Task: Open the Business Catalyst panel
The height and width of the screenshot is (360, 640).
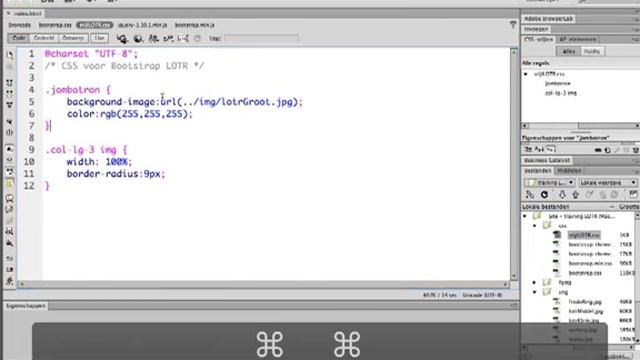Action: coord(547,160)
